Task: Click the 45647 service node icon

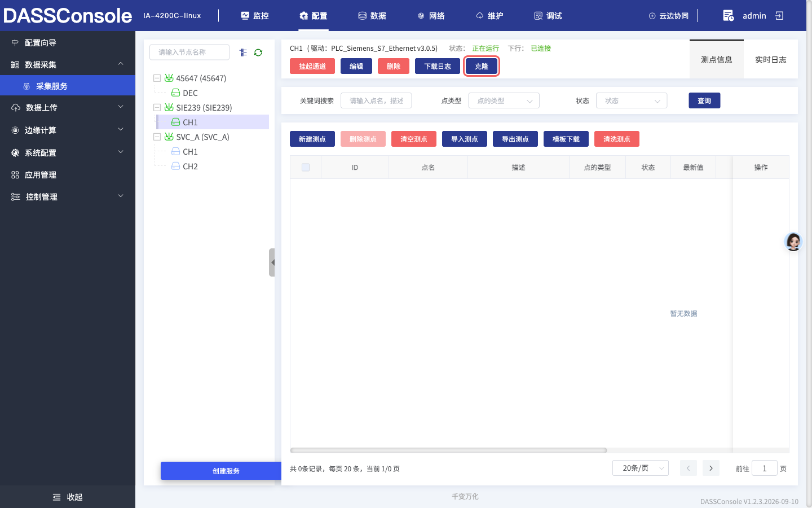Action: (169, 78)
